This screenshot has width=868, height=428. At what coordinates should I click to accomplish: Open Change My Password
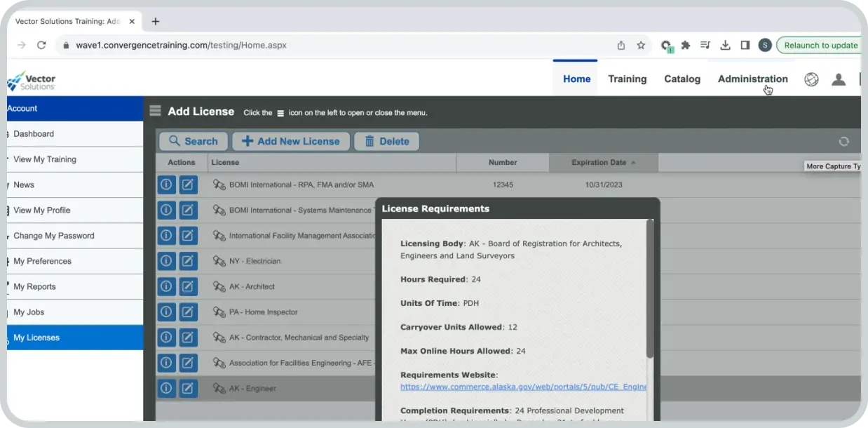75,236
